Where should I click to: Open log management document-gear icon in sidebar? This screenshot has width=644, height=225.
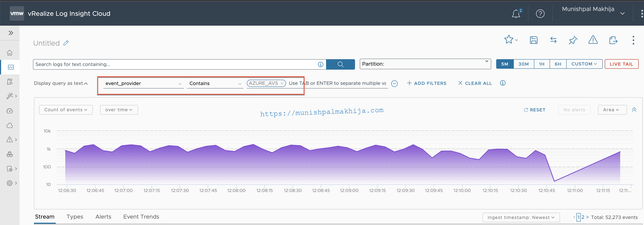tap(10, 169)
